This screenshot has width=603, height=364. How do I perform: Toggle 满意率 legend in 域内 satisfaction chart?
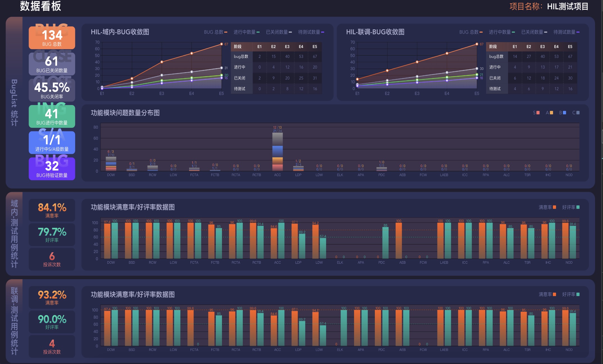(547, 207)
